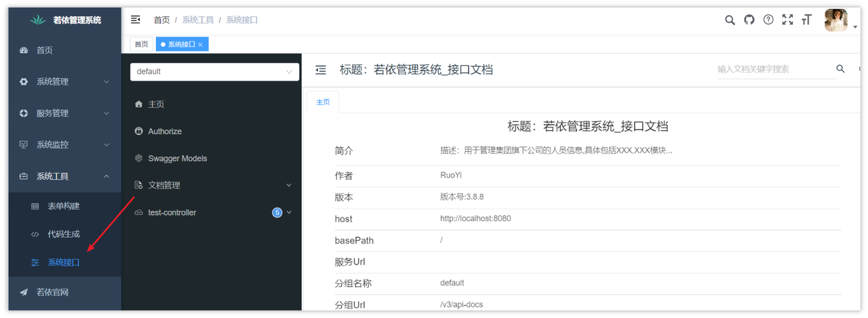Toggle fullscreen with the expand icon
The image size is (868, 318).
coord(787,20)
